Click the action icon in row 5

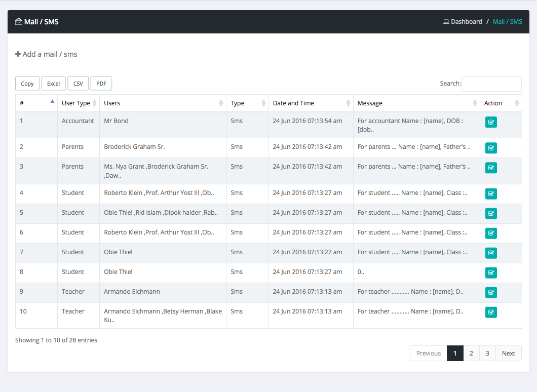point(491,214)
